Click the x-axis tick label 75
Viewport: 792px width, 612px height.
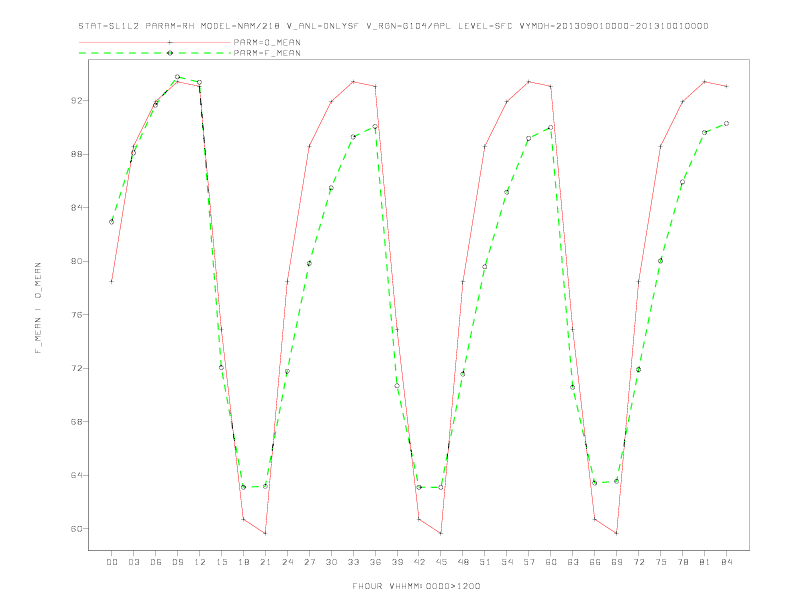661,562
